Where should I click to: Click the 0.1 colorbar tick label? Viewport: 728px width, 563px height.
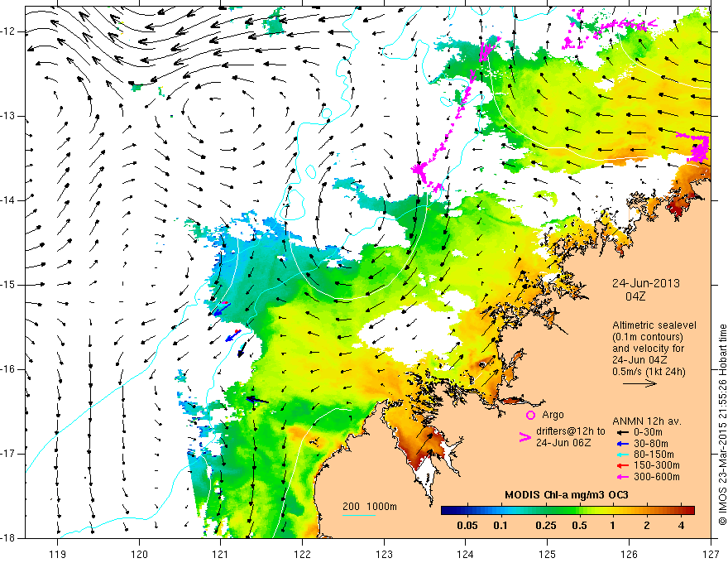500,526
